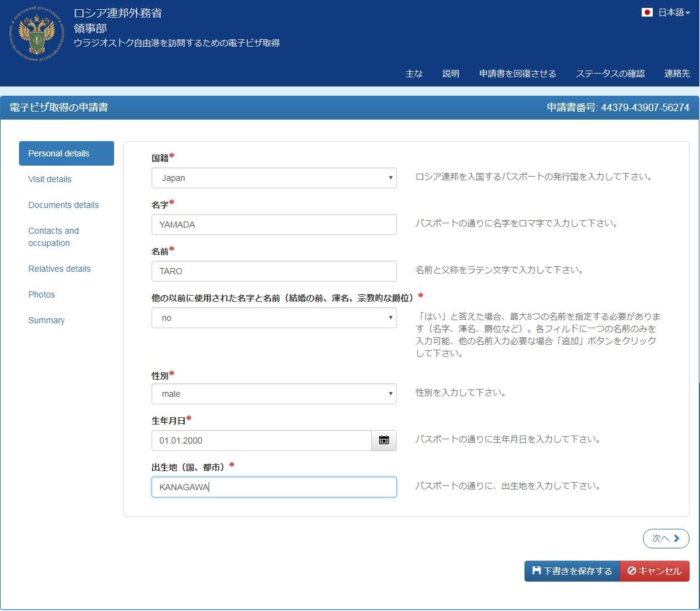Expand the 国籍 Japan dropdown

click(x=274, y=178)
